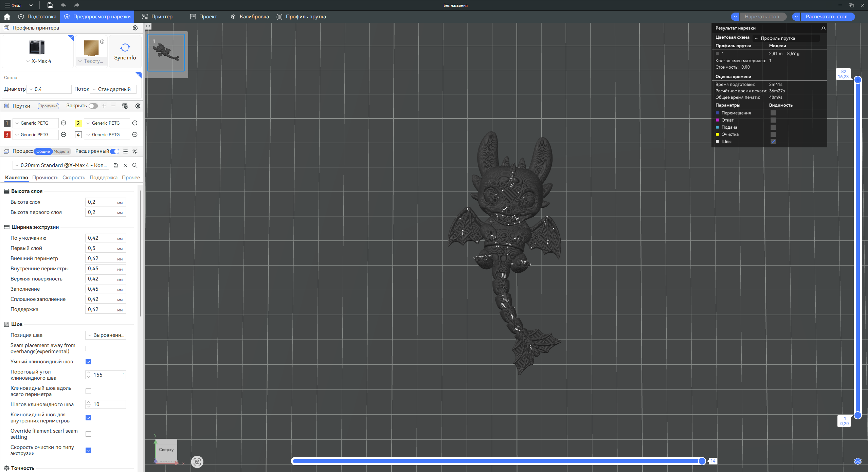This screenshot has width=868, height=472.
Task: Toggle the Расширенный mode switch
Action: point(115,151)
